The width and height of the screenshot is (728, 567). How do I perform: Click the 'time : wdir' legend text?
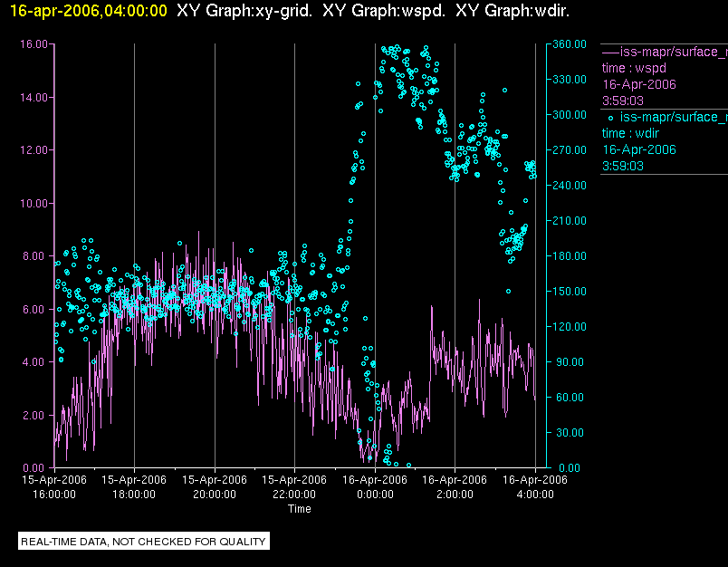630,134
